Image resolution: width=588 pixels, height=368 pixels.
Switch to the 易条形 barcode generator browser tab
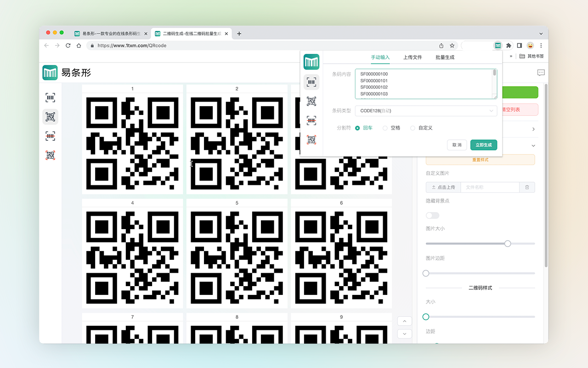[111, 34]
